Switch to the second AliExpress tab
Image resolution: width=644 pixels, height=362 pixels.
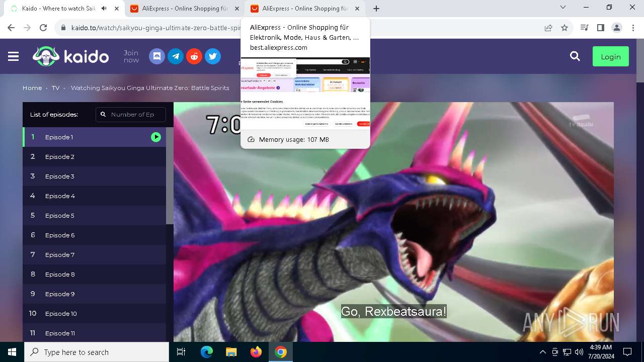(304, 9)
